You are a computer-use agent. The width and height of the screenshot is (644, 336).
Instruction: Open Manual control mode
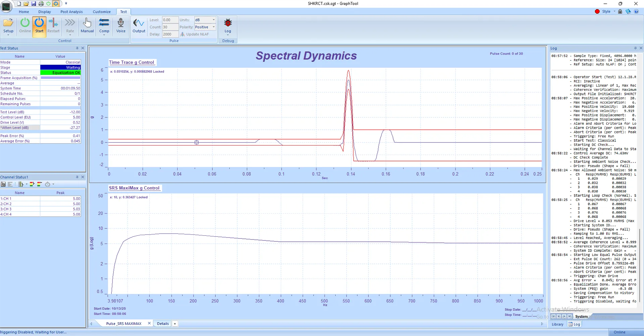click(x=87, y=26)
